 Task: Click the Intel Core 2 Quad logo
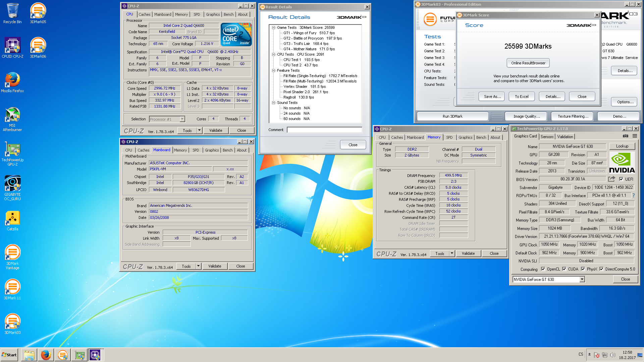pos(236,35)
